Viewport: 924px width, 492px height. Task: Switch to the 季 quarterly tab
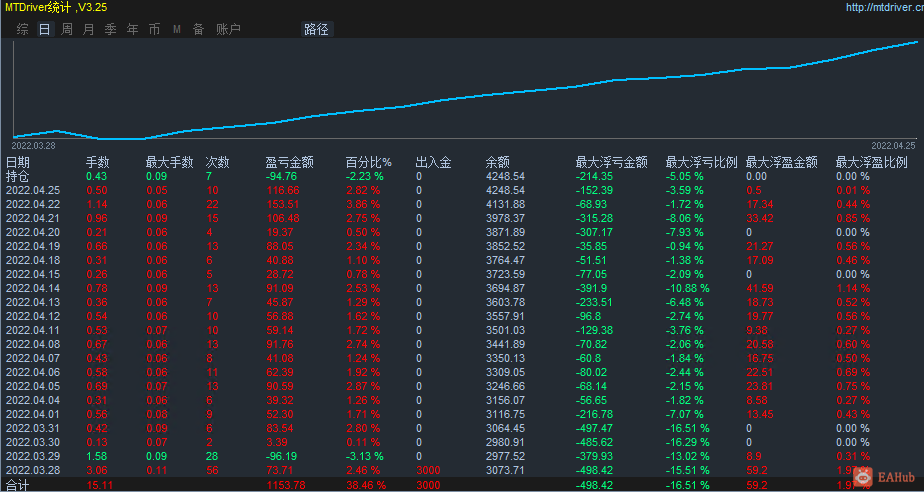110,29
